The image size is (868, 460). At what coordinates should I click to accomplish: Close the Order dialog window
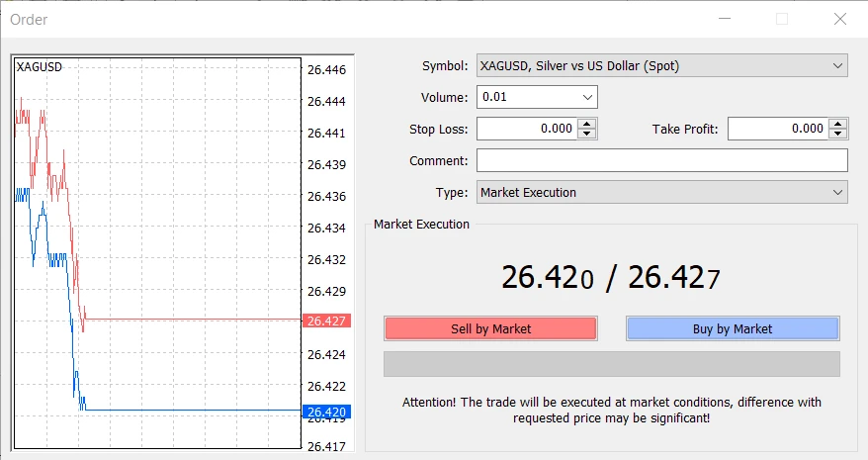coord(840,19)
